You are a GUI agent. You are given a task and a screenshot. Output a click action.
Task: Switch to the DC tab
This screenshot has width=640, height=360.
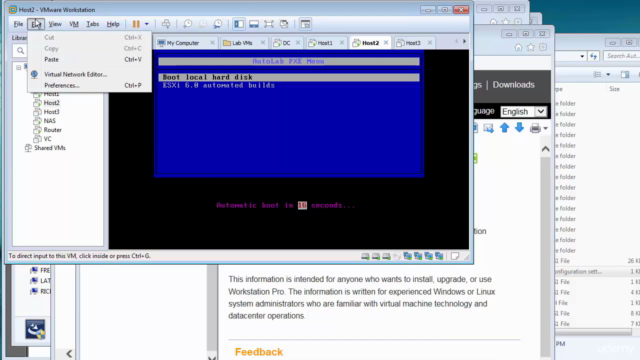click(x=286, y=43)
